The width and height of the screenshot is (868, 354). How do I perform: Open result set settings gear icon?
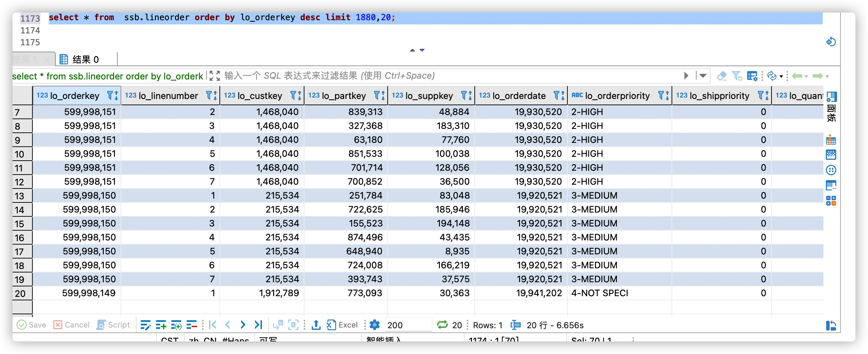(x=374, y=325)
